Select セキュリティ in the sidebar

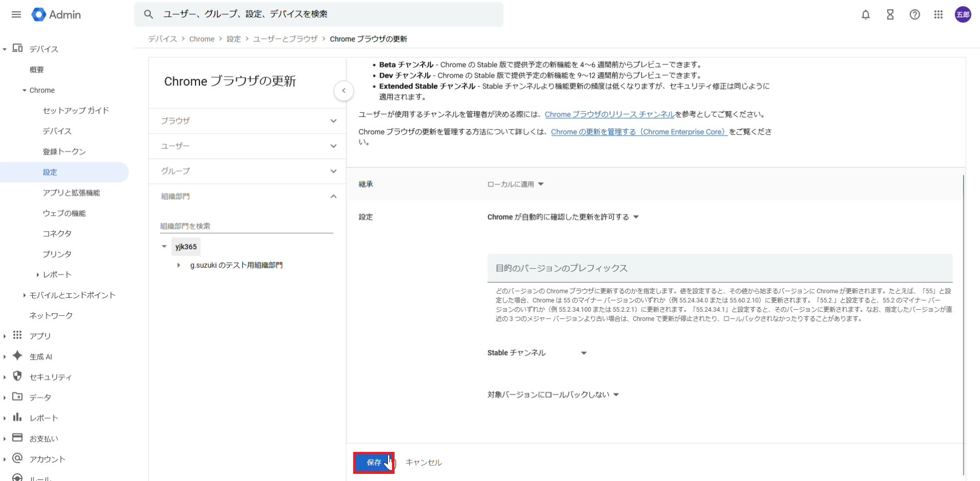50,377
